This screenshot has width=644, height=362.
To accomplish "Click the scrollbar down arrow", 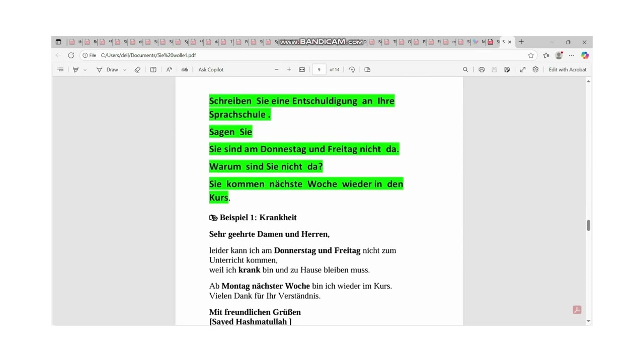I will [589, 321].
